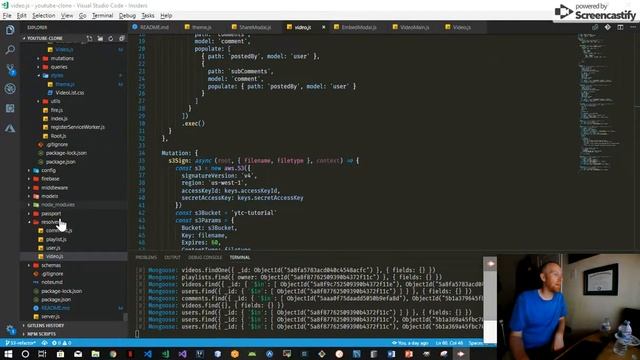The image size is (640, 360).
Task: Open Cortana search circle on taskbar
Action: (25, 354)
